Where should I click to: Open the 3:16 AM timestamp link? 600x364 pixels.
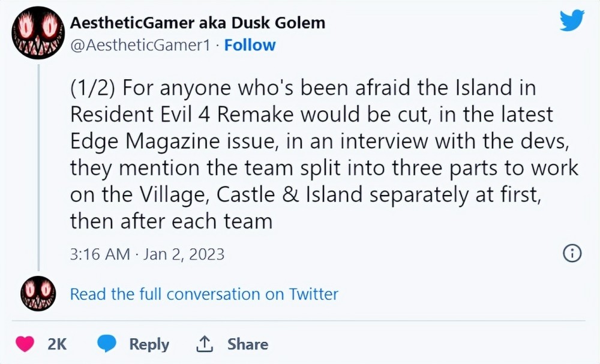click(x=100, y=254)
